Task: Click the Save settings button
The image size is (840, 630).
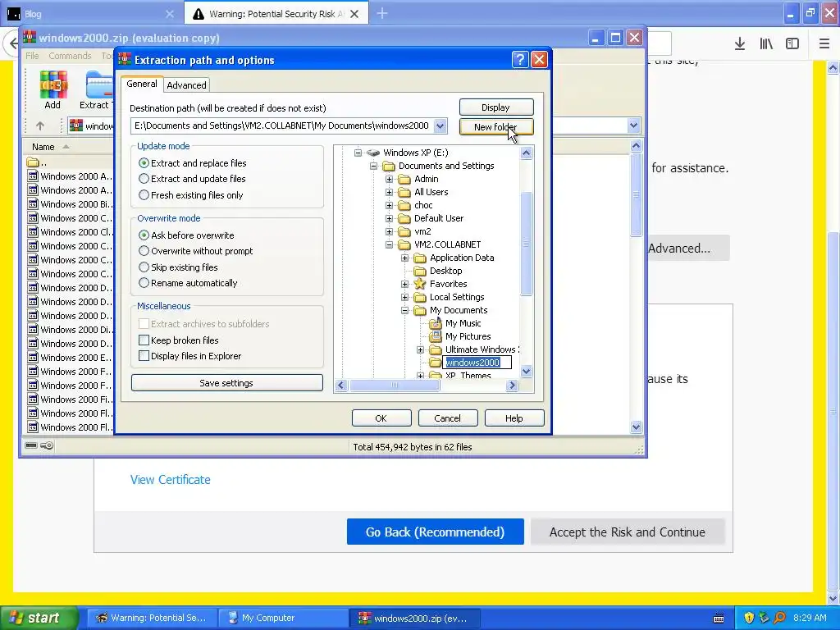Action: 226,383
